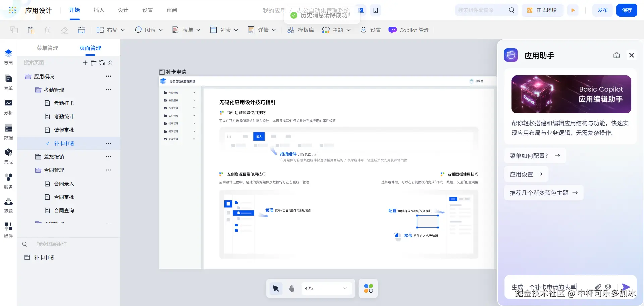Select 逻辑 in the left sidebar
The height and width of the screenshot is (306, 644).
pyautogui.click(x=8, y=206)
